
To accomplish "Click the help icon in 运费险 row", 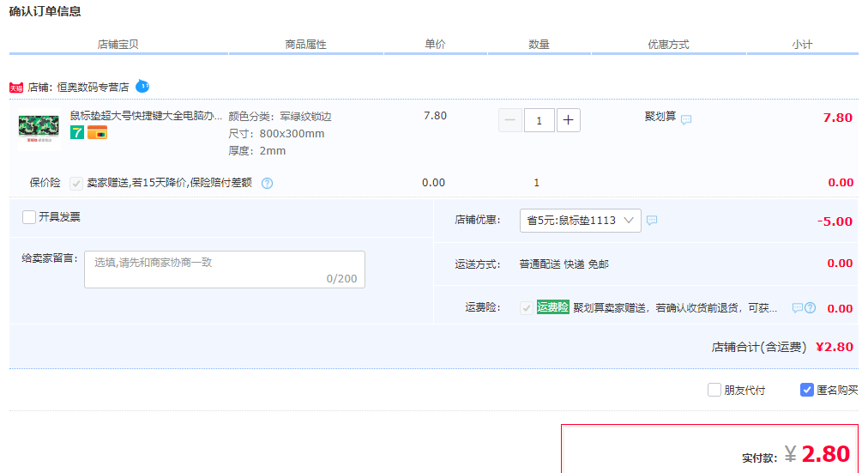I will (x=810, y=308).
